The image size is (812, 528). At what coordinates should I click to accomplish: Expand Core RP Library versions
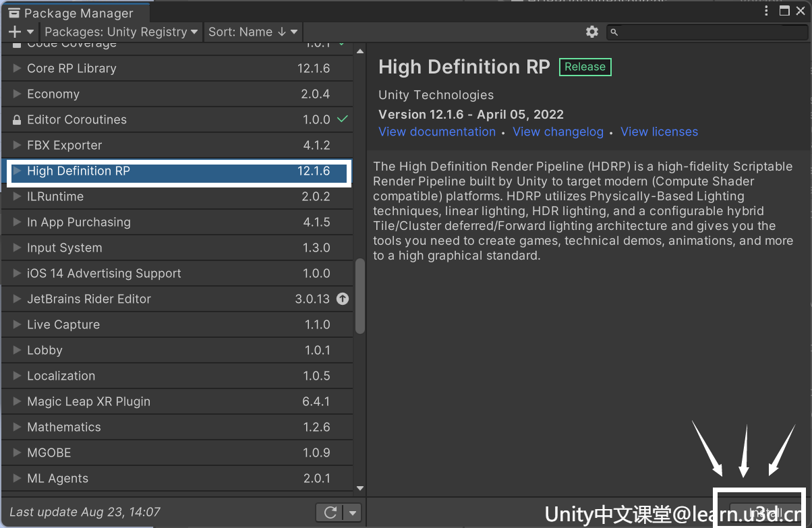[17, 68]
